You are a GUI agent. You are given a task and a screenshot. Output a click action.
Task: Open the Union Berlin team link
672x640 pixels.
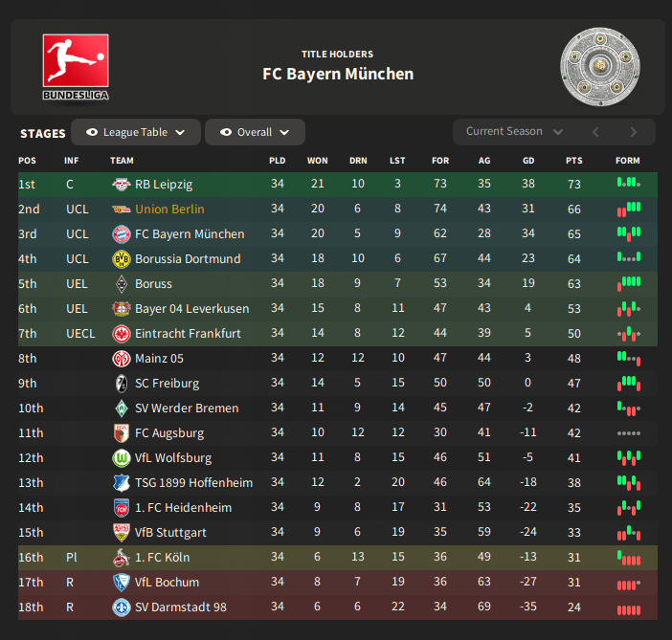click(169, 209)
